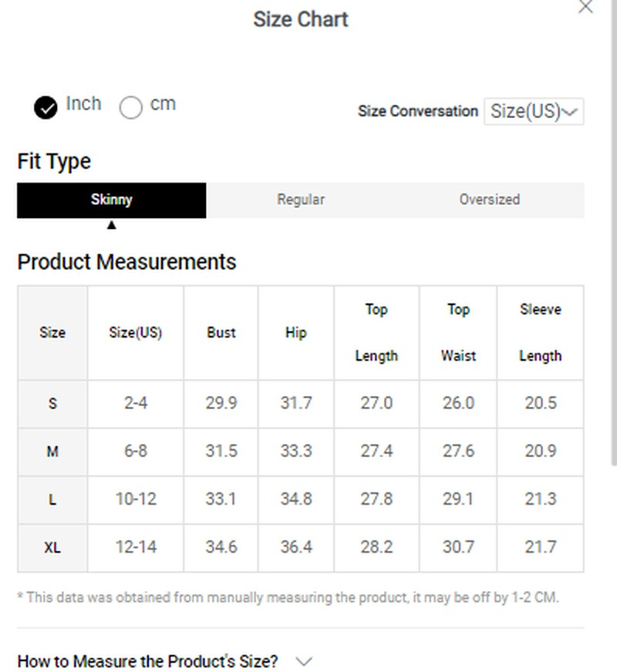Select the Inch unit radio button
This screenshot has width=617, height=672.
tap(46, 108)
